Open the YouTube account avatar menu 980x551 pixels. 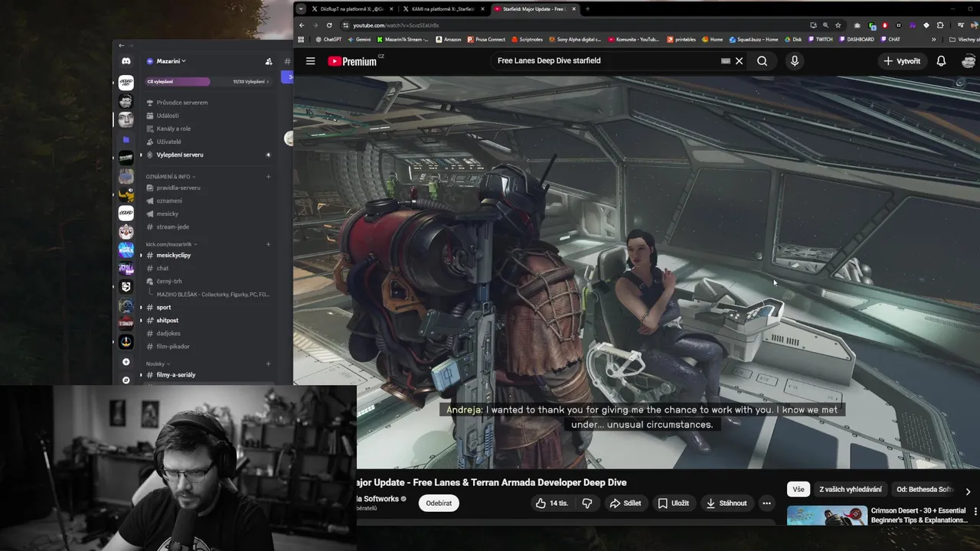pyautogui.click(x=969, y=61)
